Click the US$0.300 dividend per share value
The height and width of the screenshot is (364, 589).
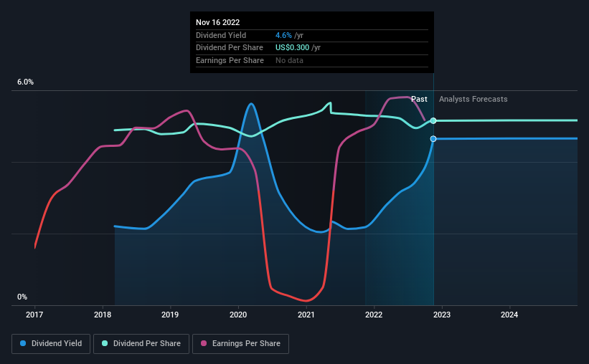point(292,48)
